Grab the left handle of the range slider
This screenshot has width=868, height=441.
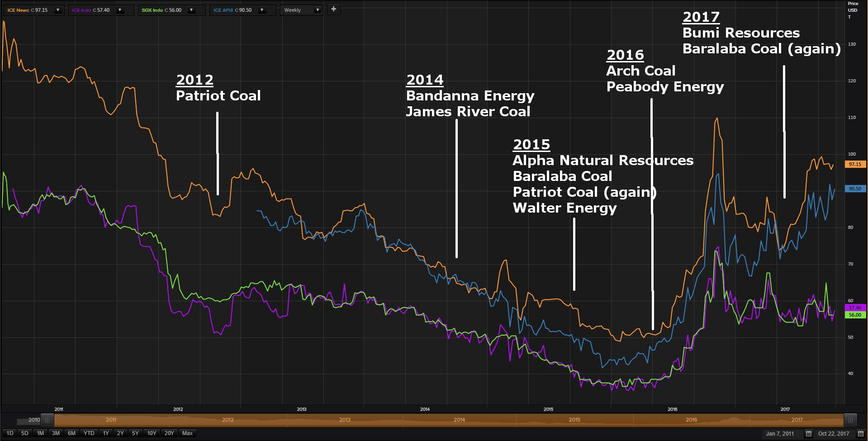tap(47, 420)
